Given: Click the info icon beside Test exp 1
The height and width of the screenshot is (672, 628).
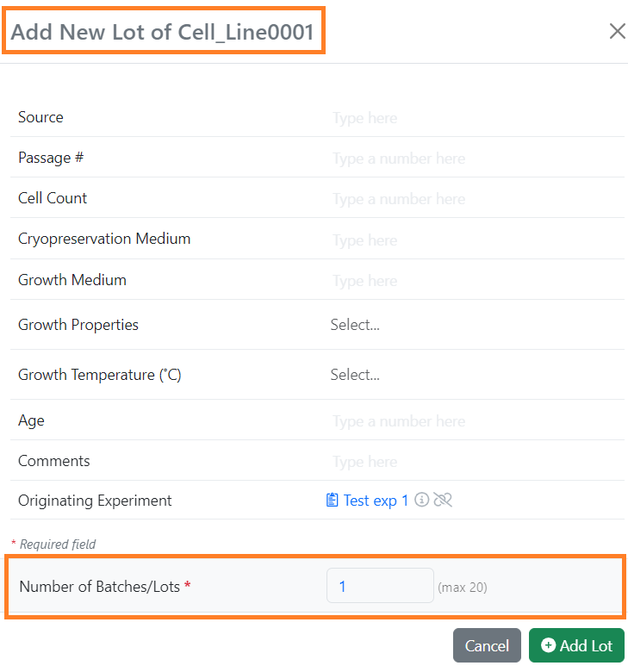Looking at the screenshot, I should (x=421, y=500).
